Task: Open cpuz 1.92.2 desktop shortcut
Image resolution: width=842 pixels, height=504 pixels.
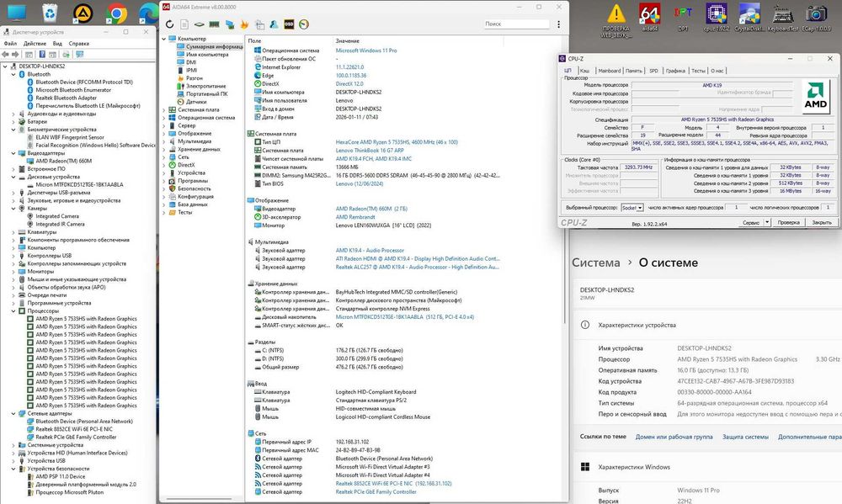Action: point(717,17)
